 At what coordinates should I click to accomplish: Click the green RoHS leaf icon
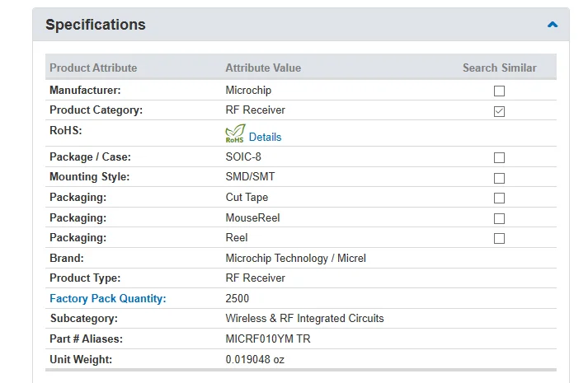[x=235, y=133]
